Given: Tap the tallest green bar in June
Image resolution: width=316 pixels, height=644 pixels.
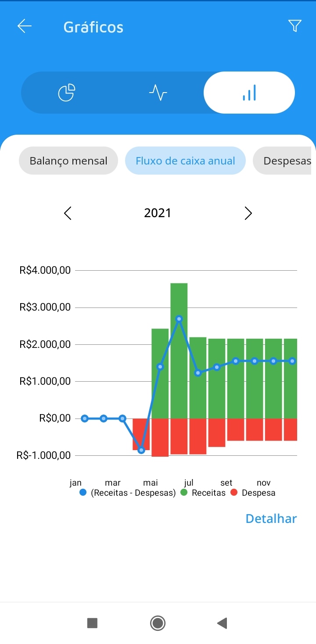Looking at the screenshot, I should tap(179, 351).
